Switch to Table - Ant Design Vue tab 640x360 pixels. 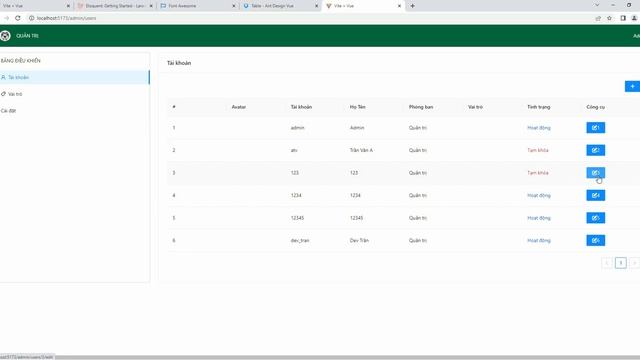coord(280,6)
